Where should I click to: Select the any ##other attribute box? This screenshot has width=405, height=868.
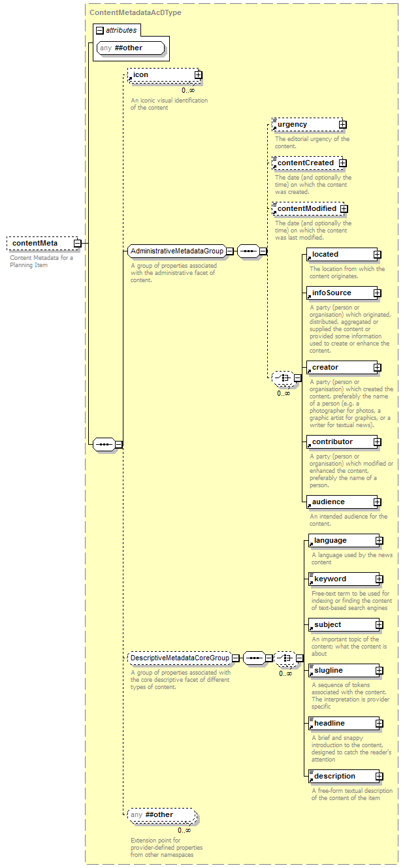tap(130, 48)
